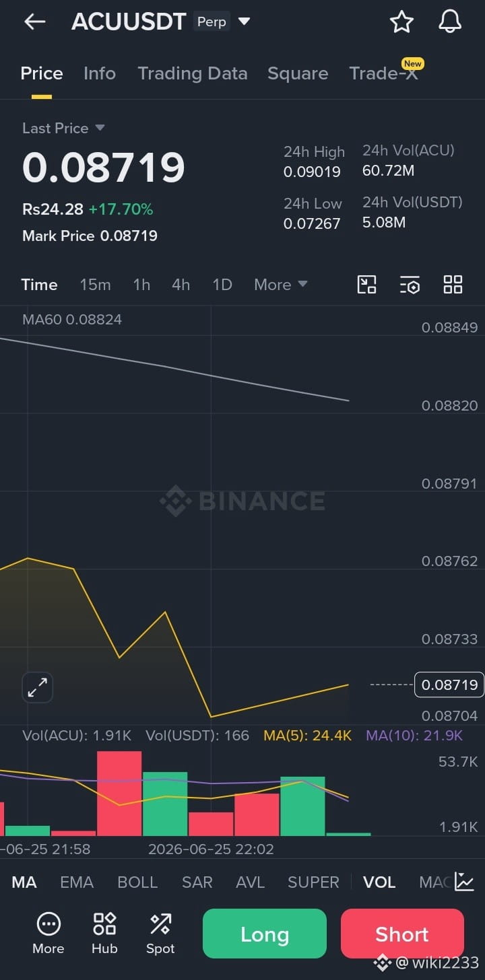Tap the 24h Vol(USDT) value 5.08M
Screen dimensions: 485x980
click(x=384, y=222)
